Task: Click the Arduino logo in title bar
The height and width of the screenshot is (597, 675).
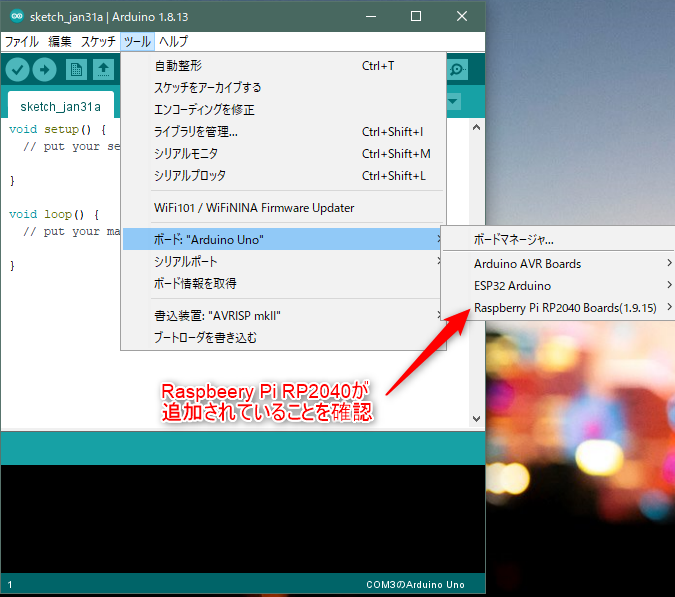Action: [x=17, y=16]
